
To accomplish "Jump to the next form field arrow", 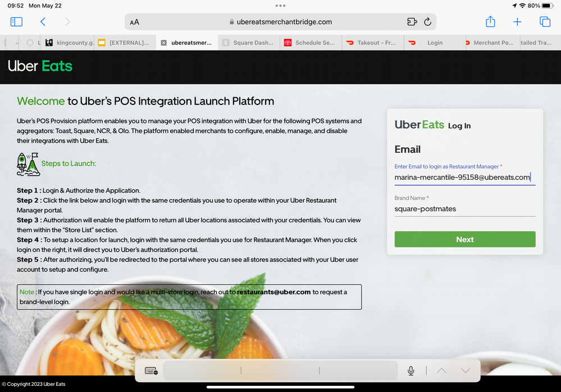I will point(465,371).
